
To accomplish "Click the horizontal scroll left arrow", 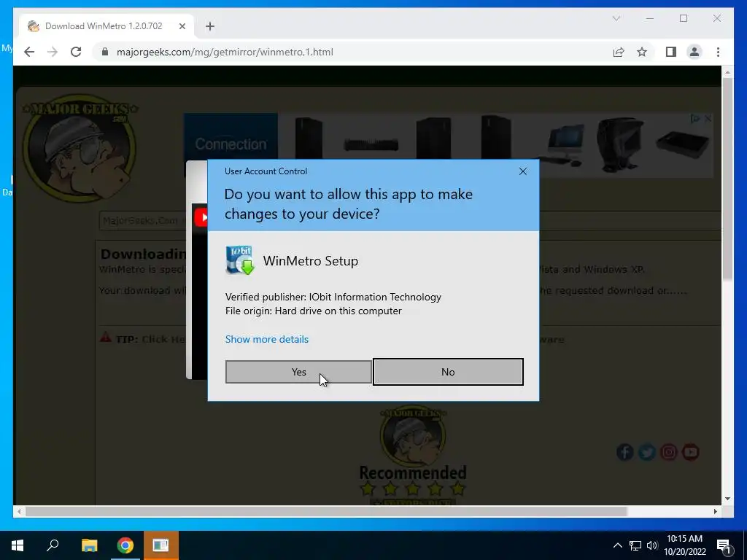I will tap(18, 511).
